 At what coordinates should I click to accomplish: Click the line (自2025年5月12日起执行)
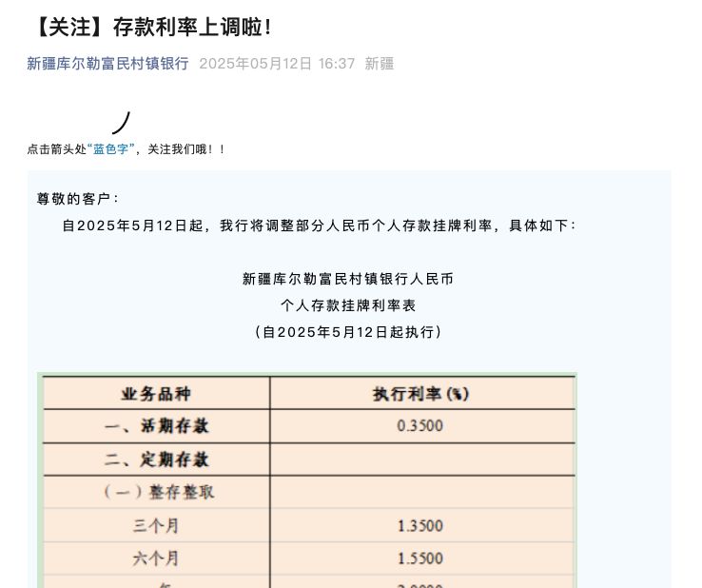coord(348,332)
